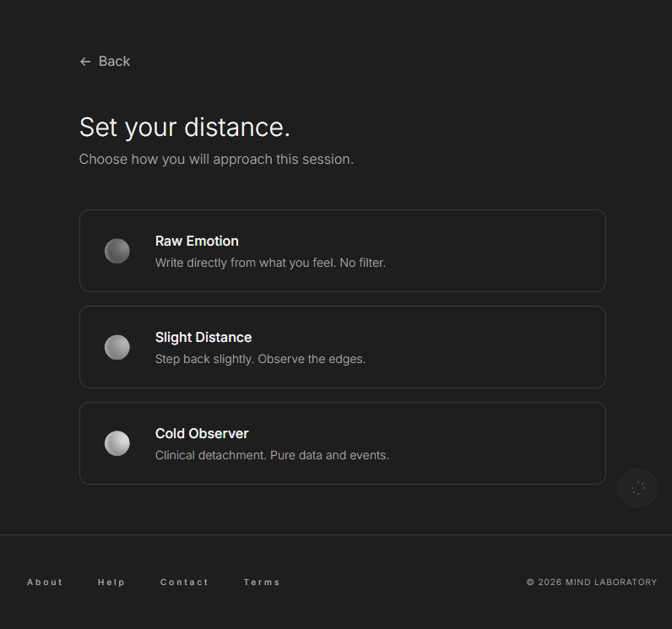This screenshot has height=629, width=672.
Task: Pick the Cold Observer option card
Action: (343, 443)
